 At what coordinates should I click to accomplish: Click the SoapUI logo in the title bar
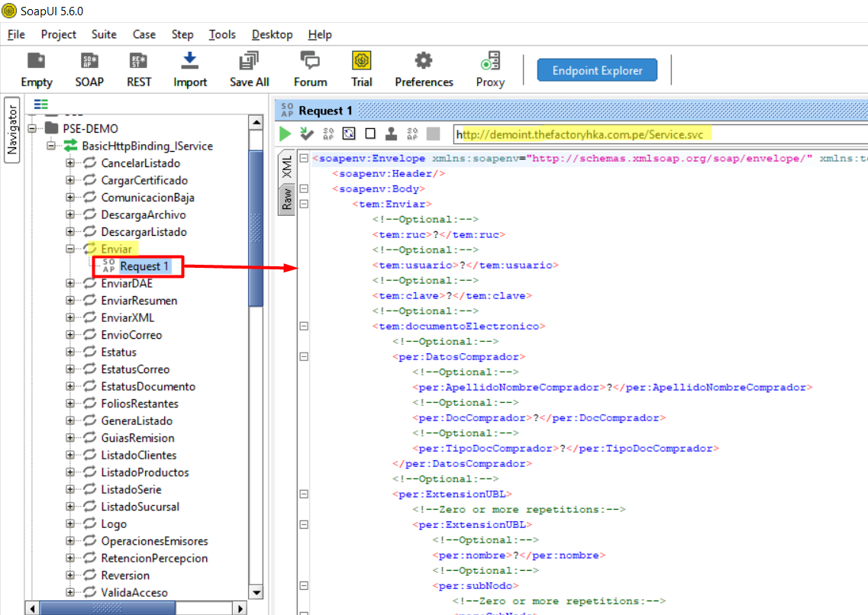[9, 11]
